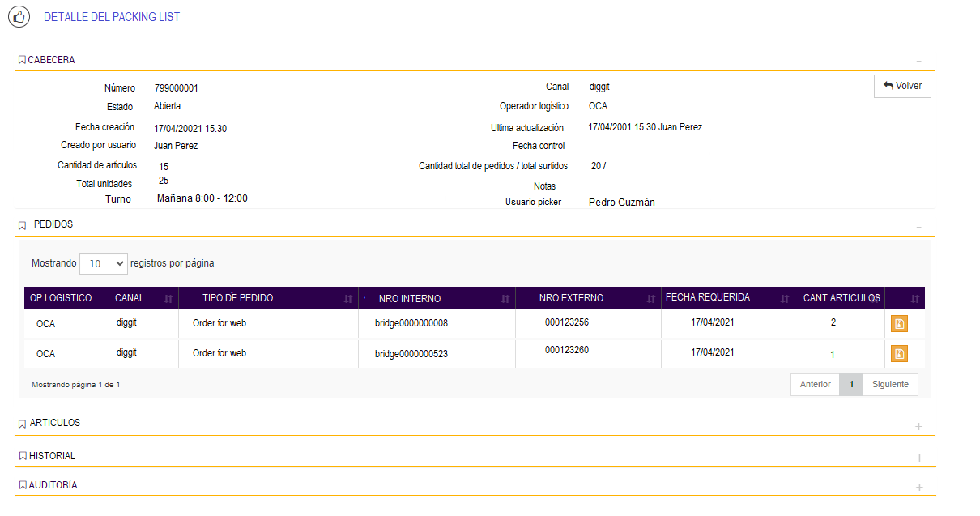
Task: Click bookmark icon next to CABECERA
Action: pyautogui.click(x=22, y=60)
